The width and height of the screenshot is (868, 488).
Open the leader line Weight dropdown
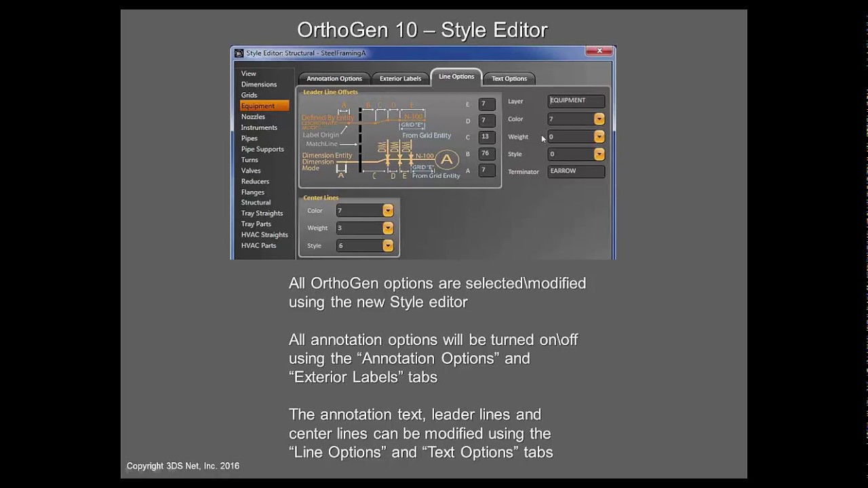[x=599, y=137]
